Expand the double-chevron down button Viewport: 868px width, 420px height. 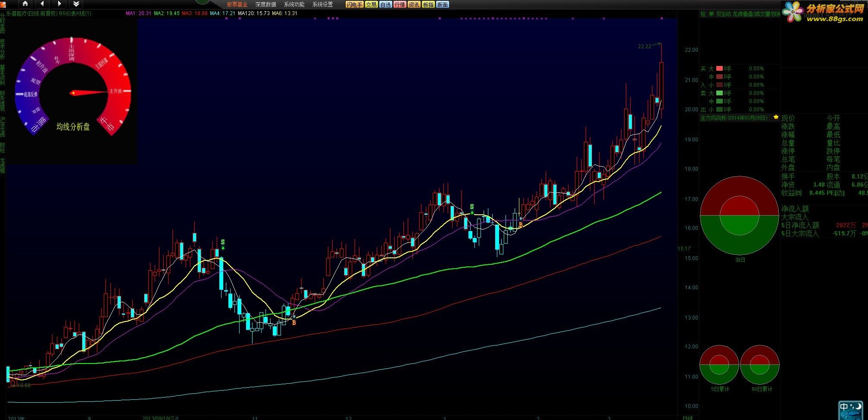click(x=76, y=4)
